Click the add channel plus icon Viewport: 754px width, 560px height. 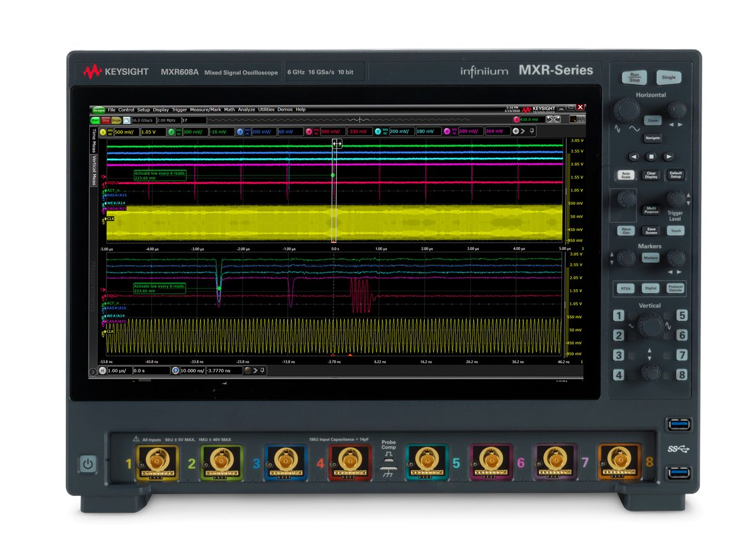(x=515, y=132)
